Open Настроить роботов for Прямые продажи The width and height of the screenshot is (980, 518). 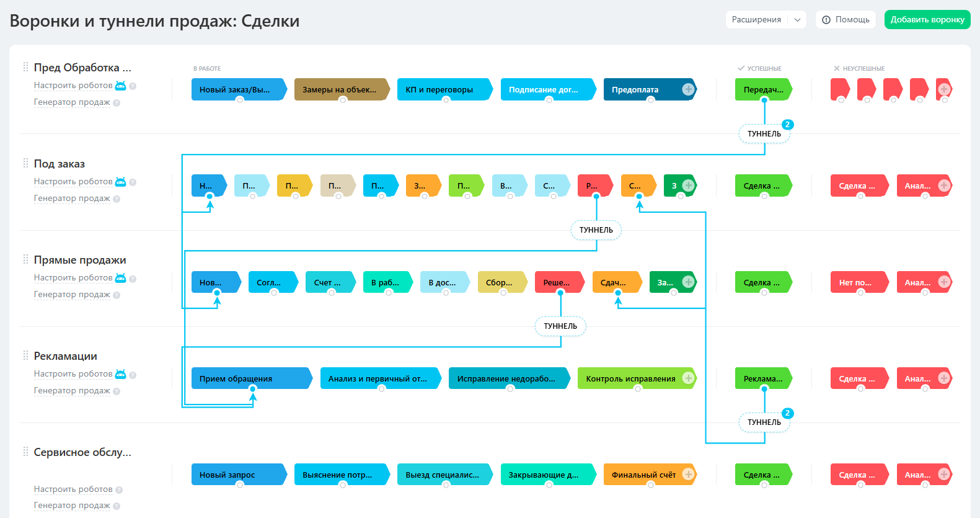tap(73, 278)
